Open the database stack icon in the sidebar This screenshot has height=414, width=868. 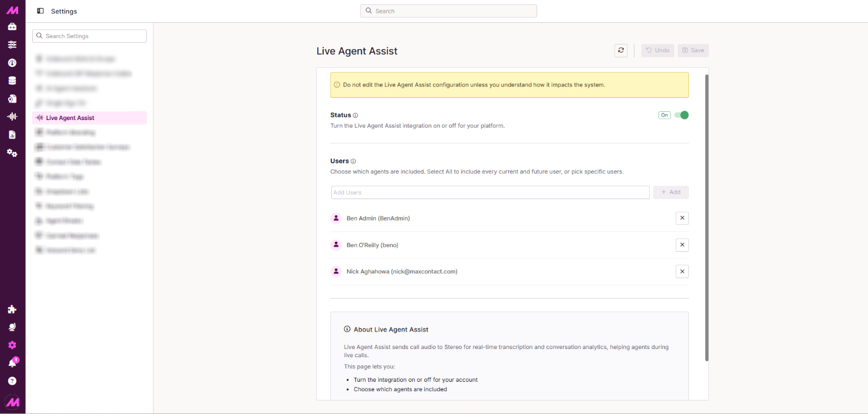(12, 81)
